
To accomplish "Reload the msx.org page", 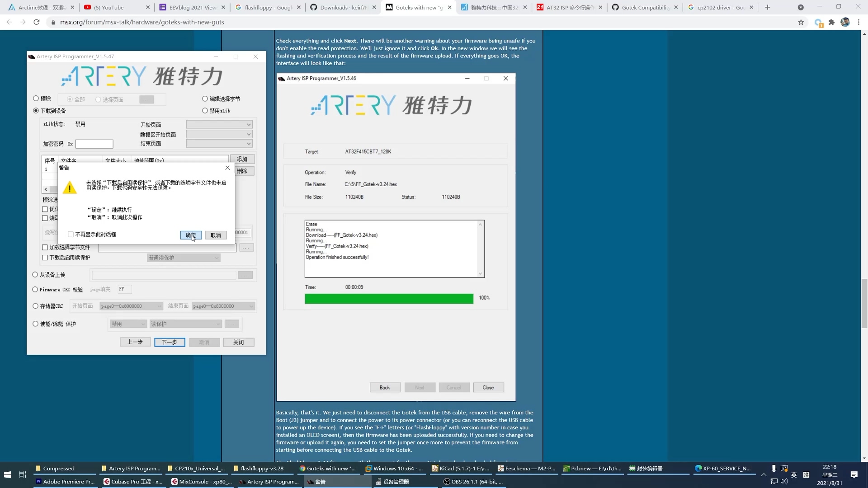I will (x=37, y=22).
